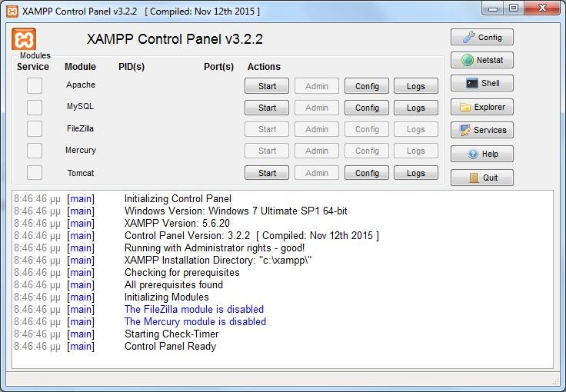Open MySQL Config button
The image size is (566, 392).
[x=367, y=108]
